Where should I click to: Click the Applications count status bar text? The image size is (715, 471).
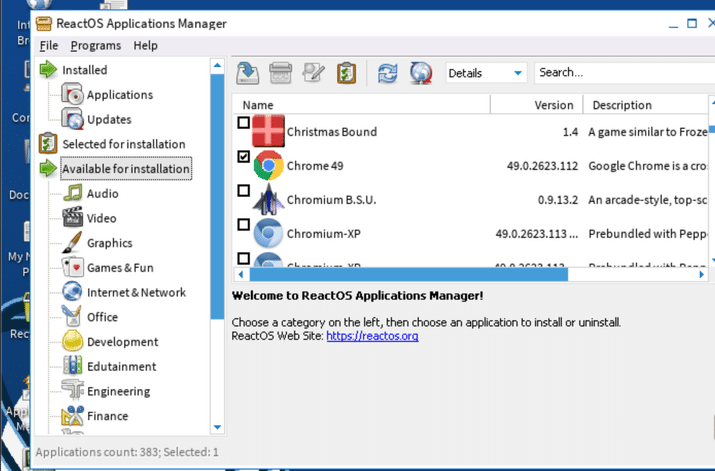(x=127, y=452)
